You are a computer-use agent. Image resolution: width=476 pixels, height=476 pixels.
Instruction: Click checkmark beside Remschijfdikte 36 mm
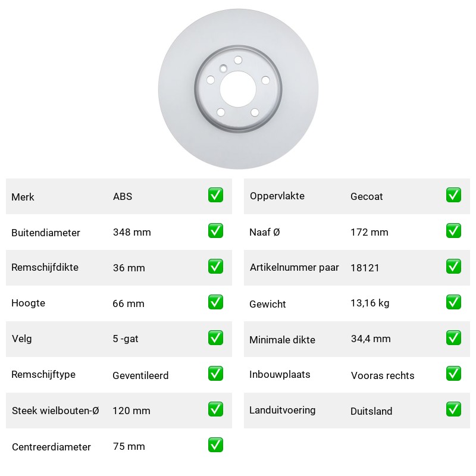(x=215, y=266)
